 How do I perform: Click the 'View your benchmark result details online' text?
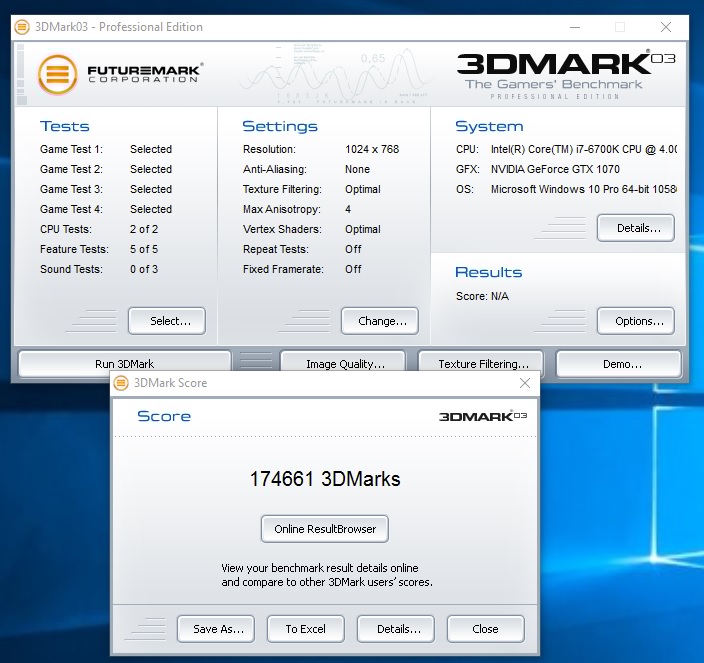[x=320, y=568]
